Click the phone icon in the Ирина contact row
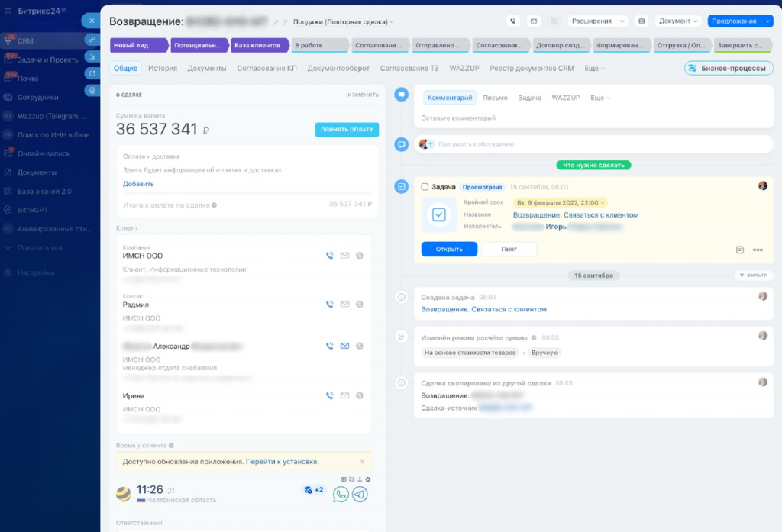 [330, 395]
